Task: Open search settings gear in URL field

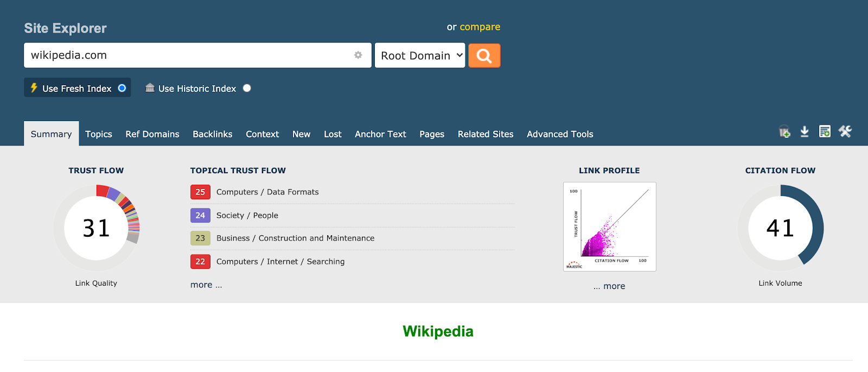Action: click(358, 55)
